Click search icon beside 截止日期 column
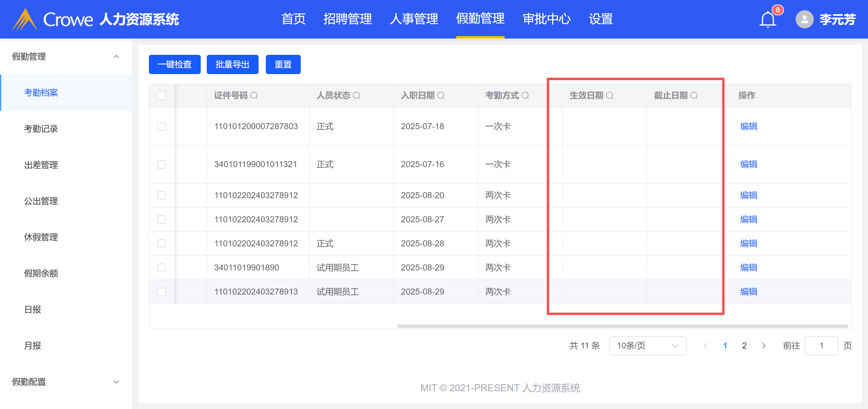 pos(694,95)
